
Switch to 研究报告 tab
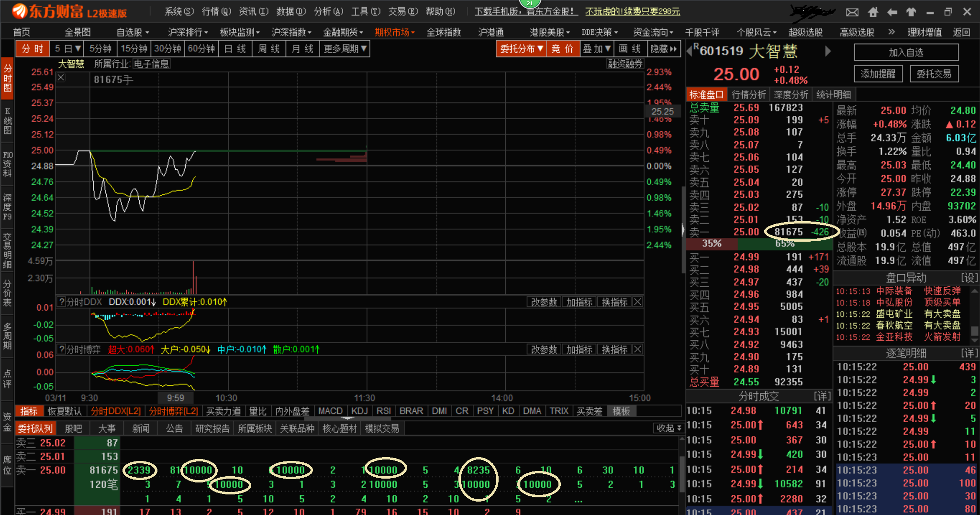click(212, 428)
